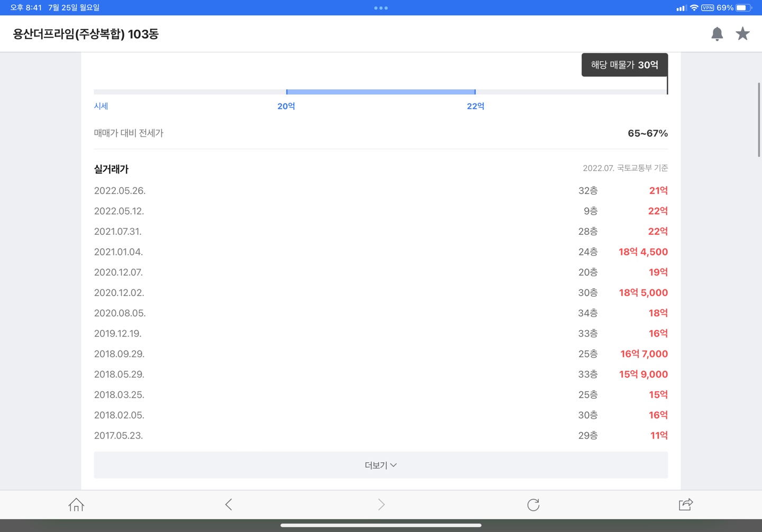Reload the page with refresh icon

tap(533, 505)
